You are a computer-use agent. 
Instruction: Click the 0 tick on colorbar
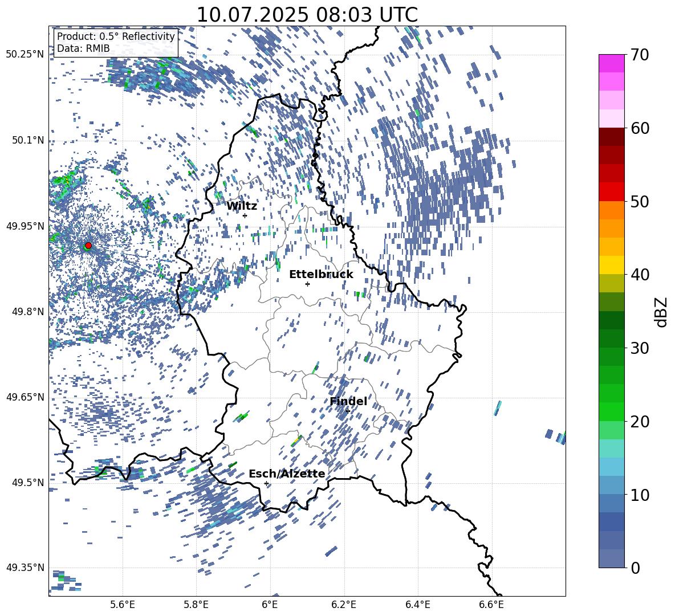[x=635, y=568]
